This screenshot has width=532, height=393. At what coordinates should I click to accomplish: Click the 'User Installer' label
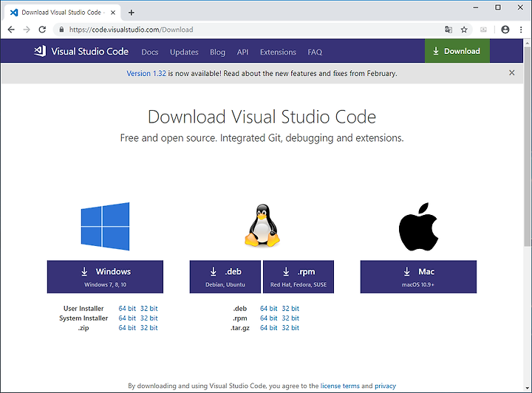coord(83,308)
